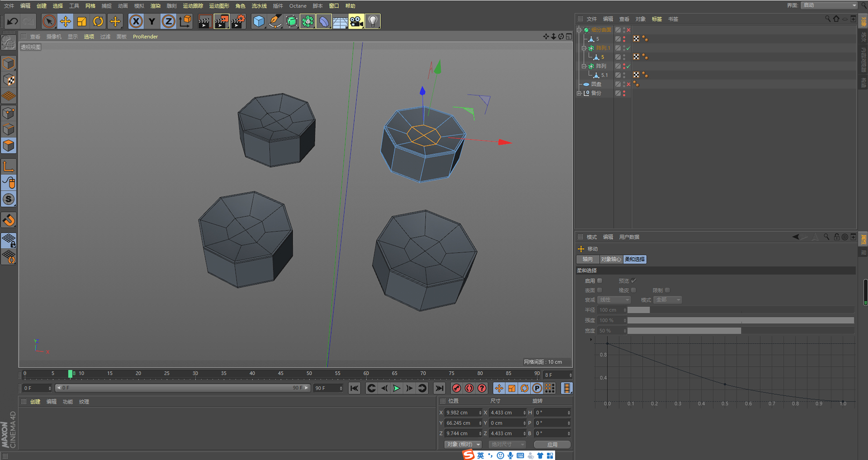This screenshot has height=460, width=868.
Task: Toggle the X axis lock
Action: [x=136, y=21]
